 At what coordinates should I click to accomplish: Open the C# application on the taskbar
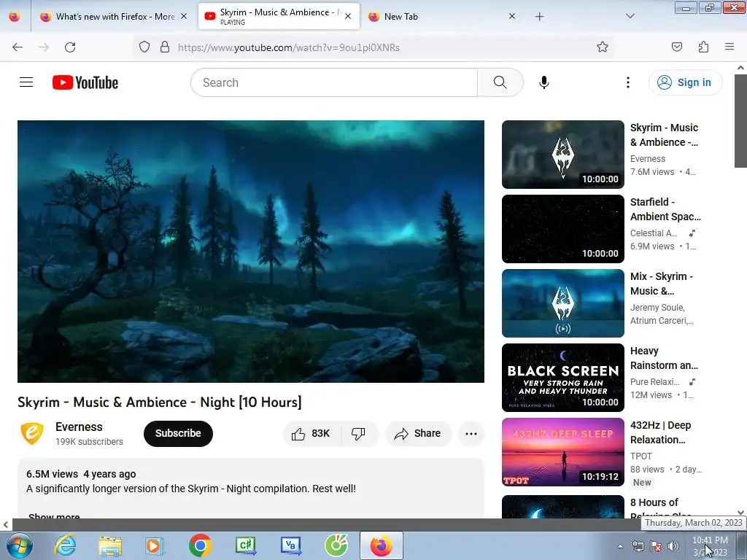(x=245, y=545)
